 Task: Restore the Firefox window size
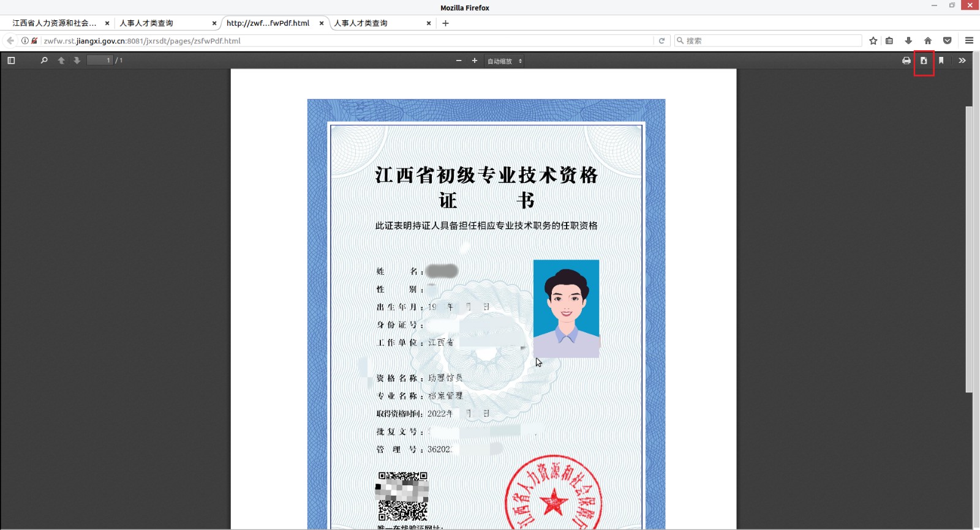[x=952, y=6]
